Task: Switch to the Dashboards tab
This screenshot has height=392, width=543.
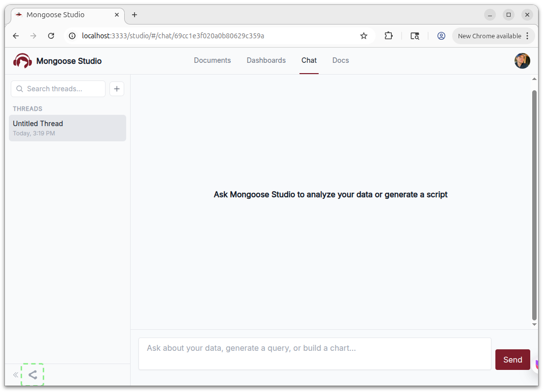Action: [266, 60]
